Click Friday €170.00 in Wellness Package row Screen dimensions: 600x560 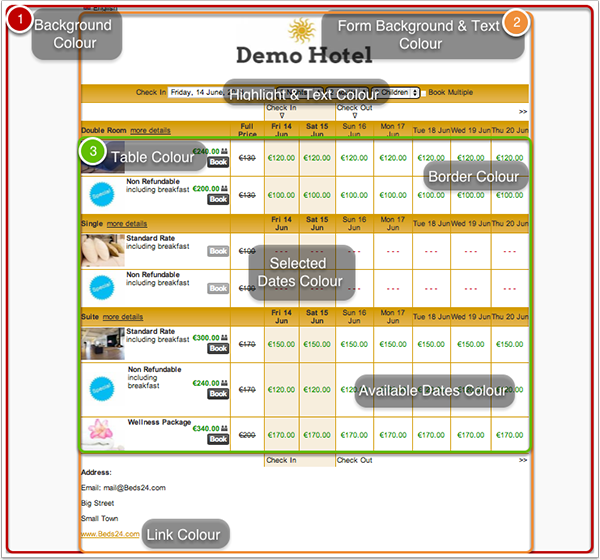tap(281, 435)
